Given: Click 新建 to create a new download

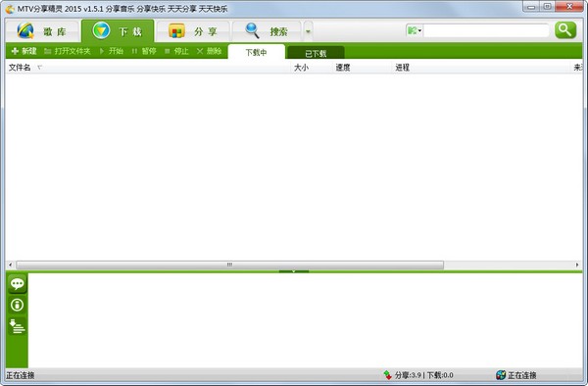Looking at the screenshot, I should pos(24,51).
